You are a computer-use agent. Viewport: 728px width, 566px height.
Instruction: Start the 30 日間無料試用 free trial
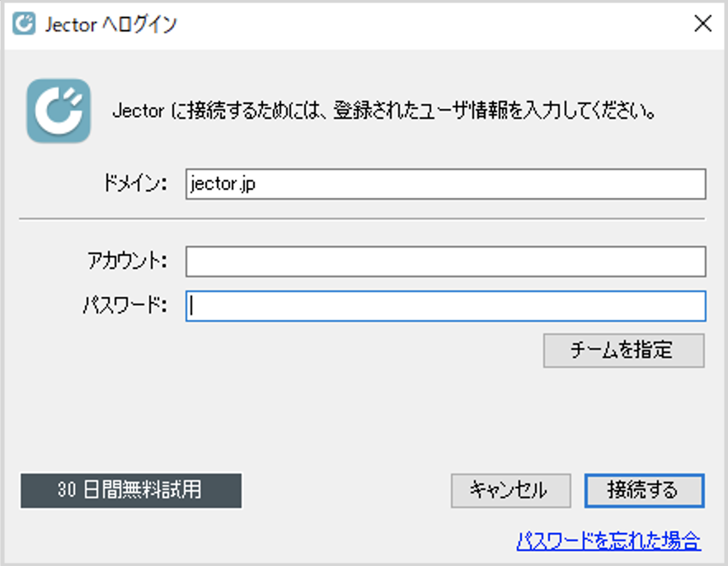point(131,491)
